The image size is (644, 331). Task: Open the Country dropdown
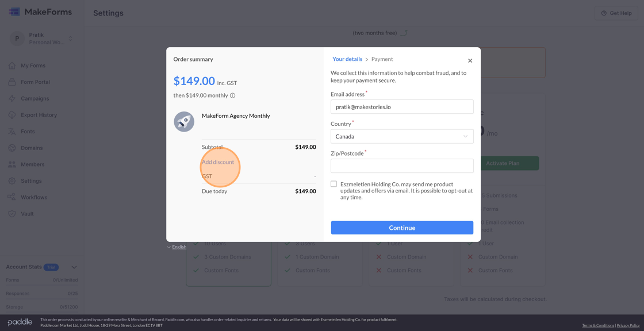(x=401, y=136)
